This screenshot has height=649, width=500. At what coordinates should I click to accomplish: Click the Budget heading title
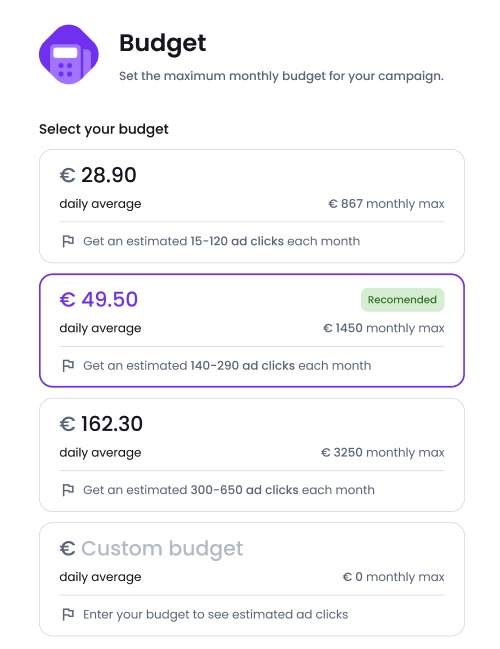(163, 43)
